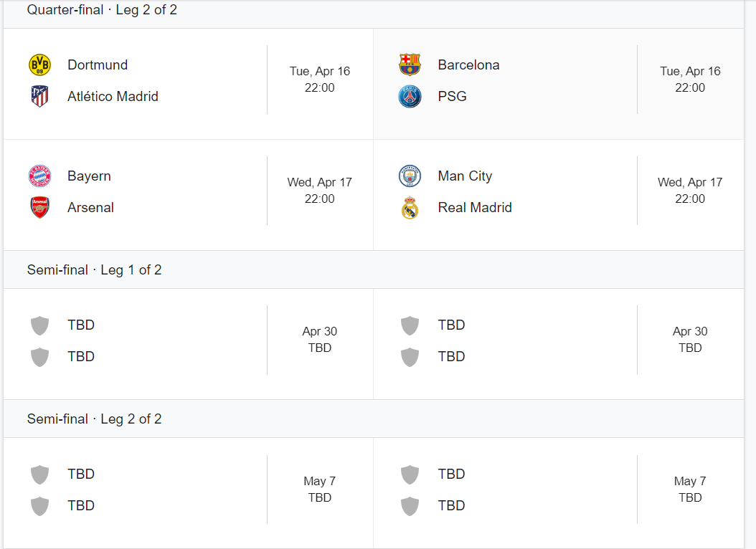This screenshot has width=756, height=549.
Task: Click the Borussia Dortmund crest icon
Action: [39, 65]
